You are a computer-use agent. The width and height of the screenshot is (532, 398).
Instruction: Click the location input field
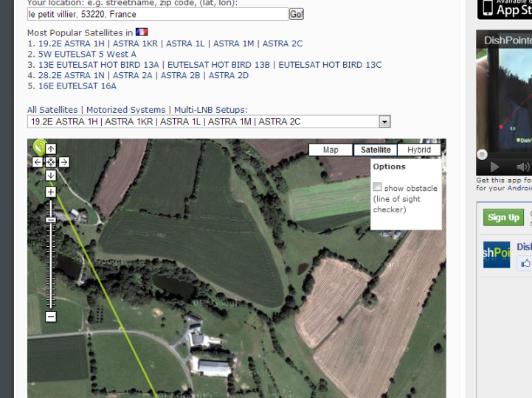[158, 14]
